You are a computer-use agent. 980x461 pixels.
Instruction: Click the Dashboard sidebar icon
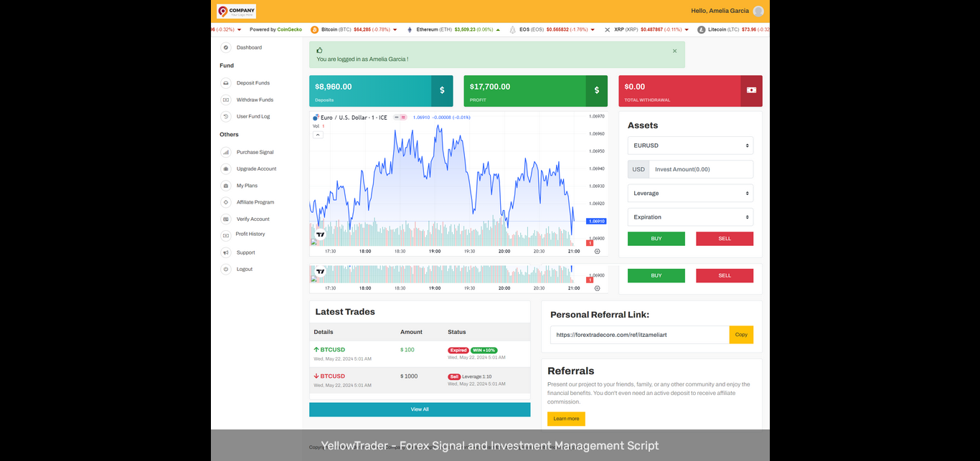point(226,47)
